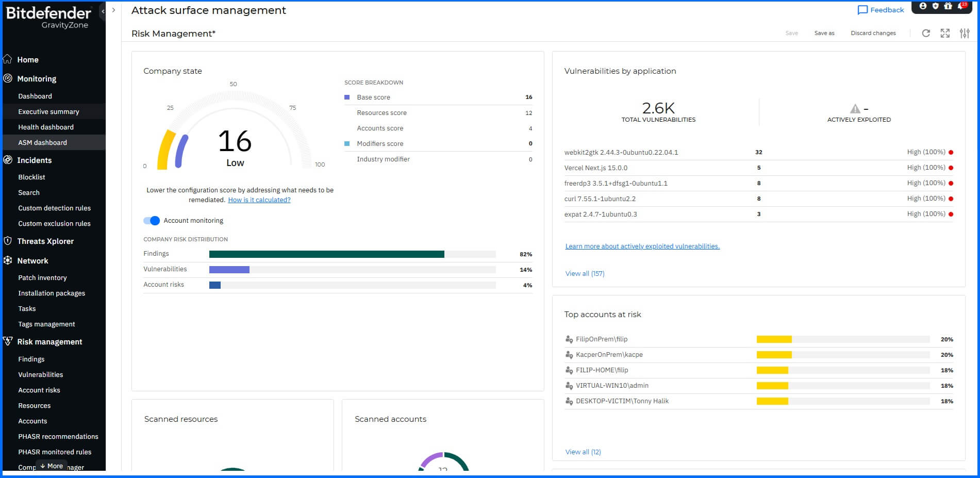Open Learn more about actively exploited vulnerabilities

tap(642, 246)
